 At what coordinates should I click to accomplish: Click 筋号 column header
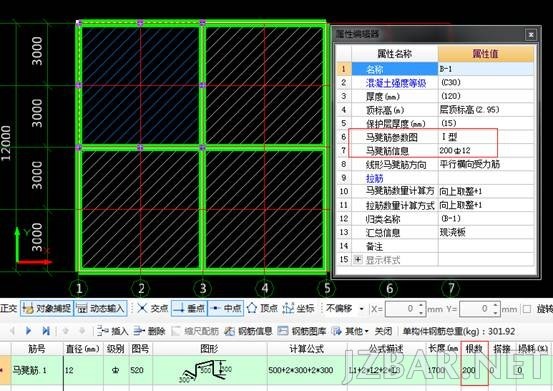pyautogui.click(x=37, y=349)
